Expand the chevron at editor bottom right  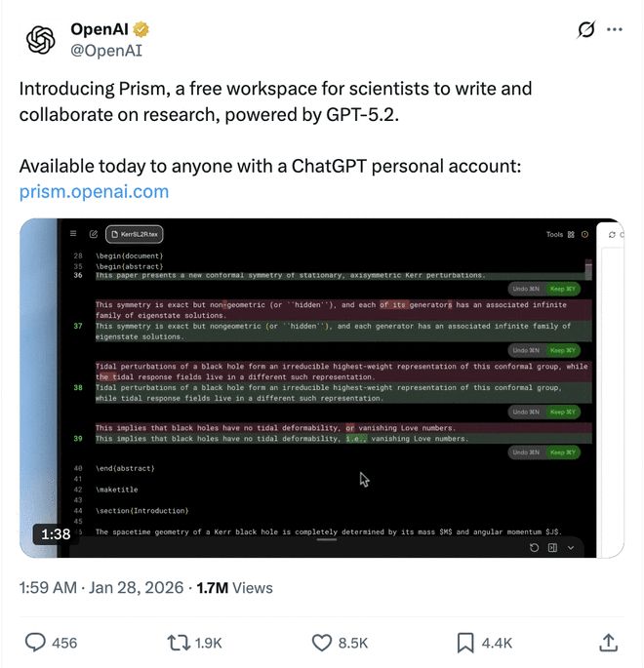click(x=571, y=548)
